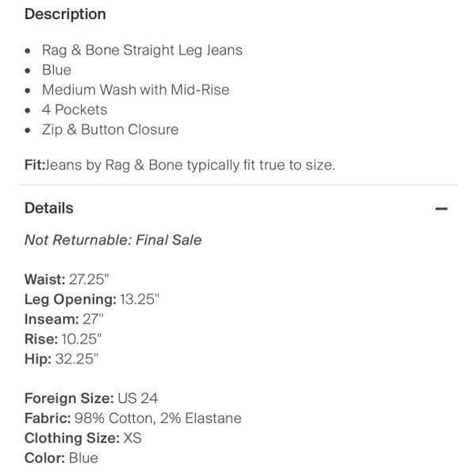Click the divider above Details section
The width and height of the screenshot is (476, 476).
tap(238, 185)
